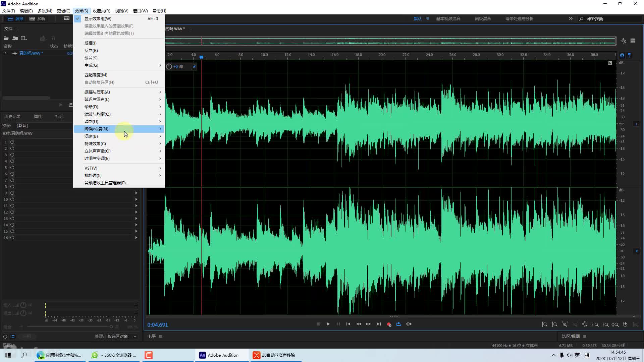Viewport: 644px width, 362px height.
Task: Move playhead to previous marker
Action: tap(348, 324)
